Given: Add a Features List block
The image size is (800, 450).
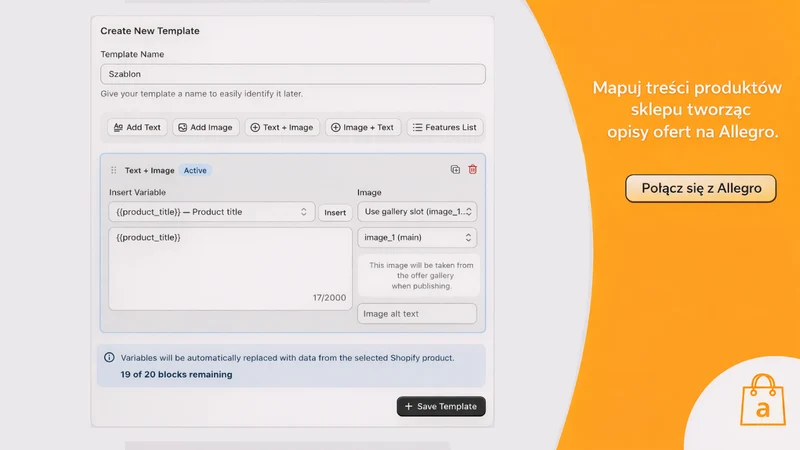Looking at the screenshot, I should tap(445, 128).
